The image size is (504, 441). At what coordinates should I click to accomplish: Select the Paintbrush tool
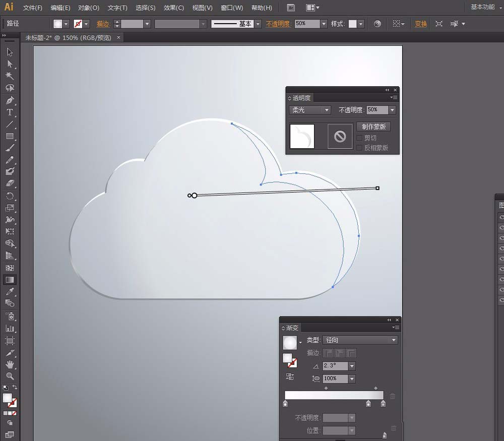click(x=10, y=148)
